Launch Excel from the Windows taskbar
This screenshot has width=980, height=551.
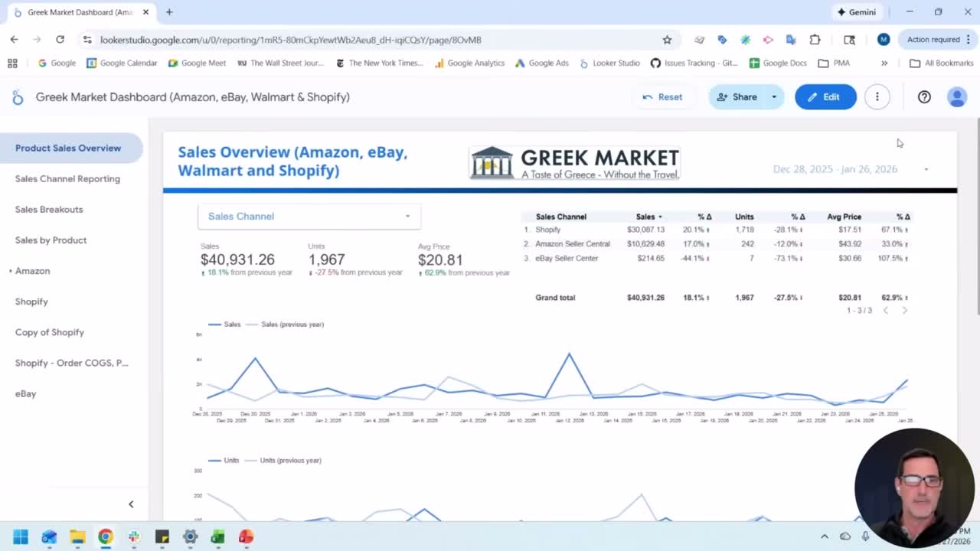pyautogui.click(x=217, y=536)
